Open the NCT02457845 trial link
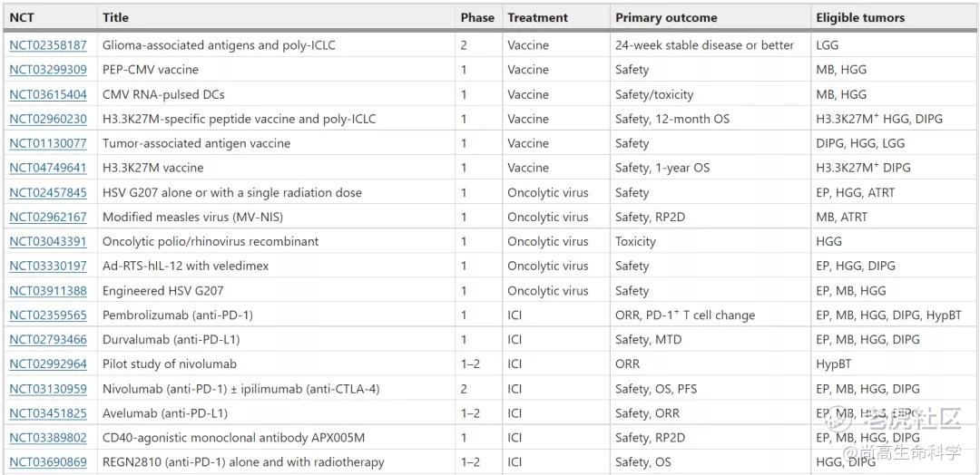 (48, 192)
